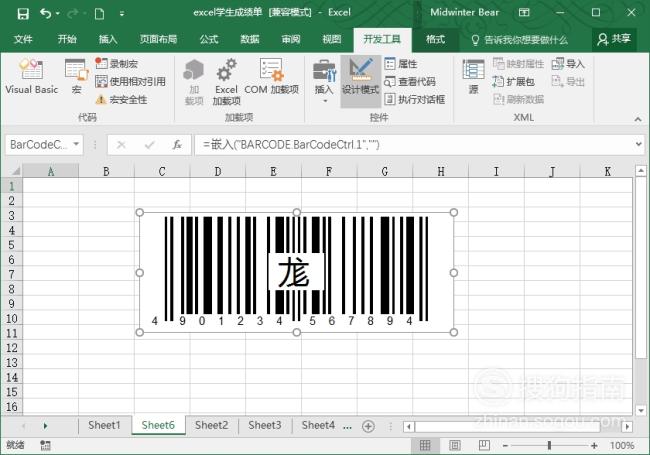The width and height of the screenshot is (650, 455).
Task: Collapse the ribbon with the chevron
Action: (638, 119)
